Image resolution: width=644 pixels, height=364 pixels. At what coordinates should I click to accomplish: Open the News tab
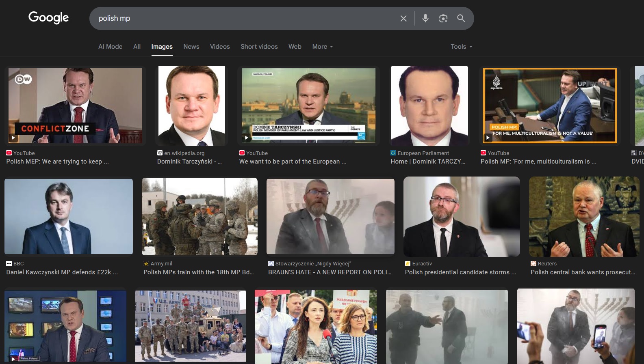coord(191,47)
